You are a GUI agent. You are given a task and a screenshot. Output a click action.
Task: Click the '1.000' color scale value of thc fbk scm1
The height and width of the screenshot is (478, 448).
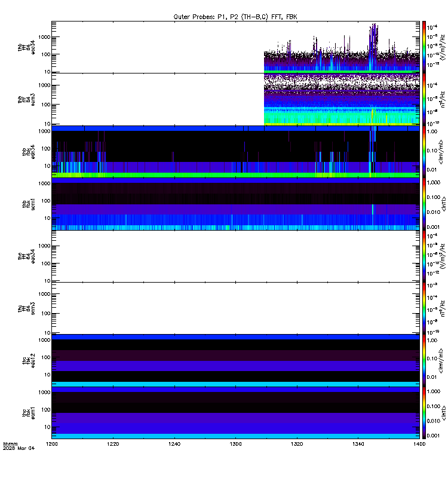pyautogui.click(x=434, y=391)
